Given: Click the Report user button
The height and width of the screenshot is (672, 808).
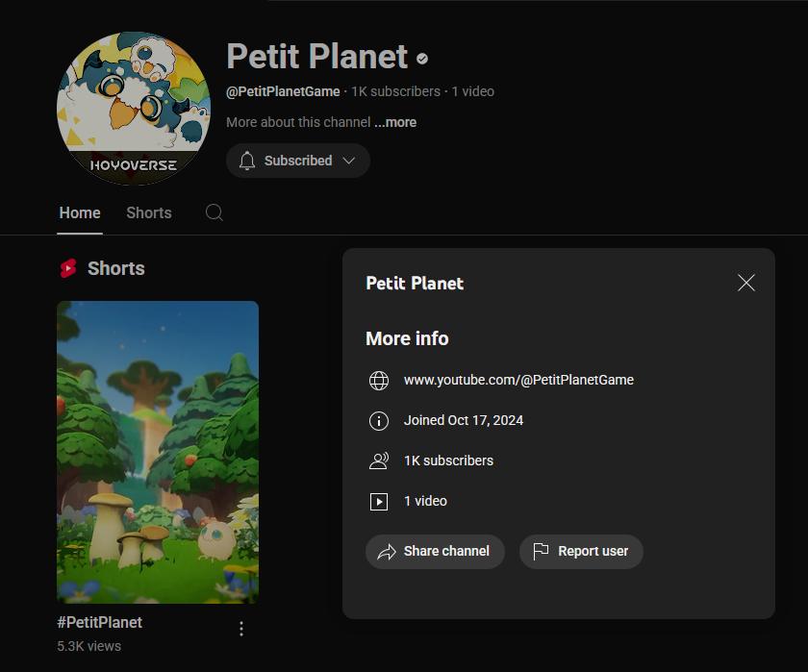Looking at the screenshot, I should click(x=581, y=552).
